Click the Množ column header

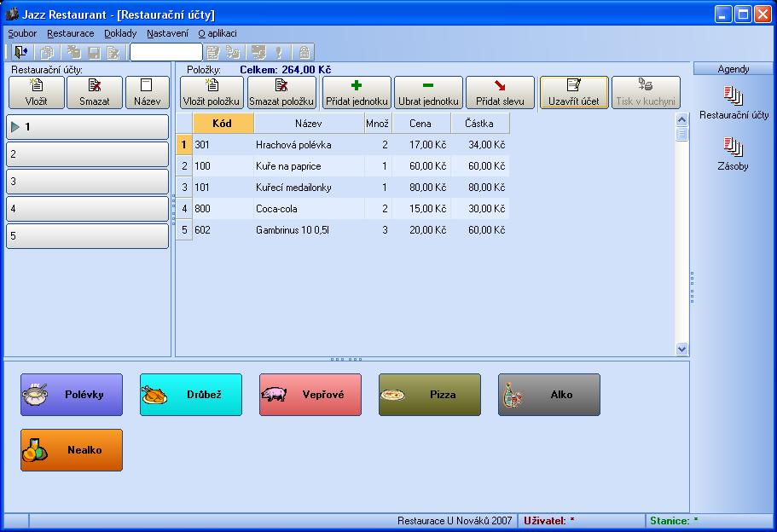378,124
